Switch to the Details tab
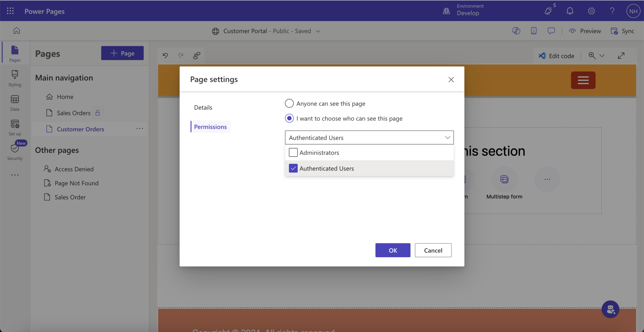The width and height of the screenshot is (644, 332). click(x=203, y=107)
